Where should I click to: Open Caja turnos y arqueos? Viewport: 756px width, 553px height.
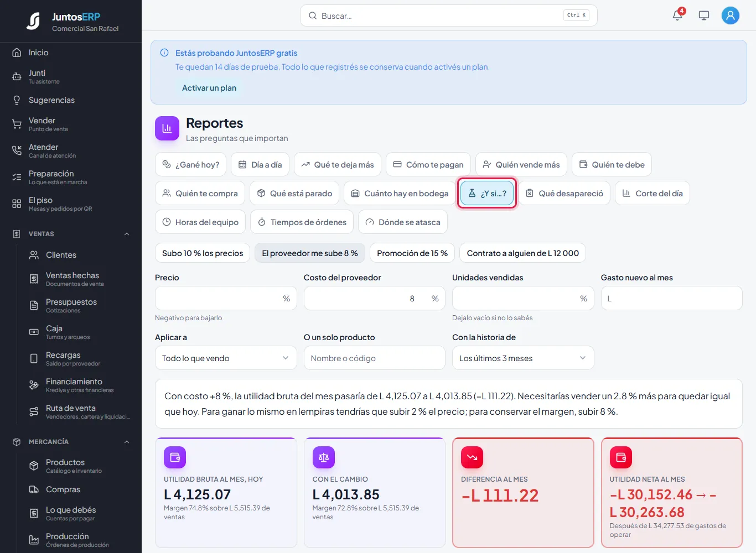80,332
